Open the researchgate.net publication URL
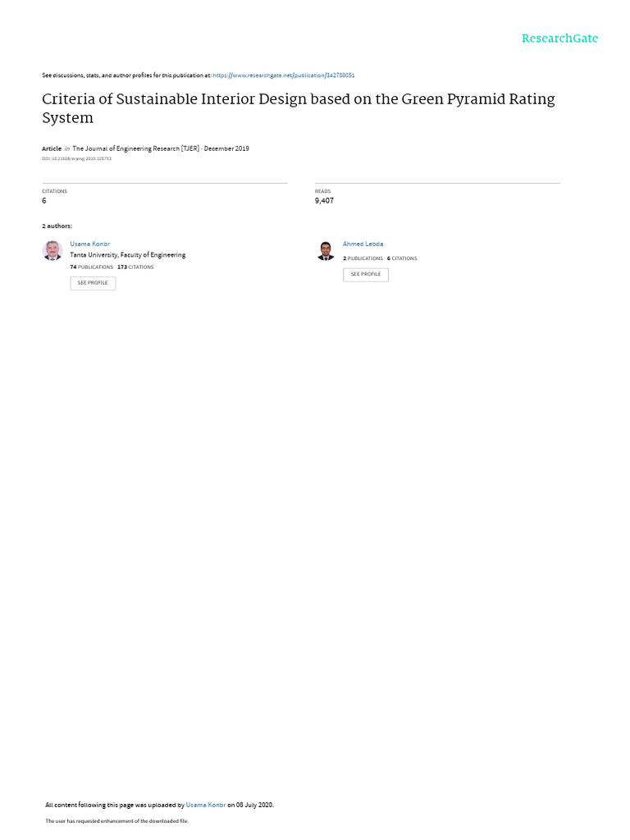Screen dimensions: 630x840 [283, 75]
